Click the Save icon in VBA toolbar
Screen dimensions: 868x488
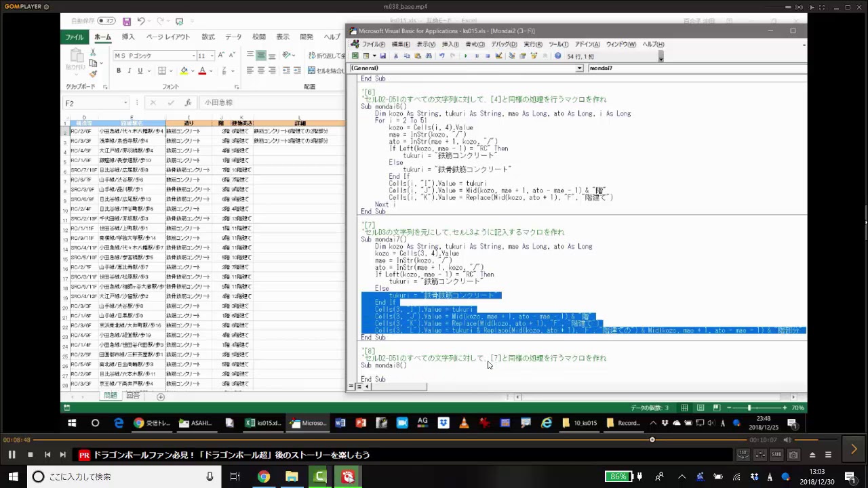(382, 56)
